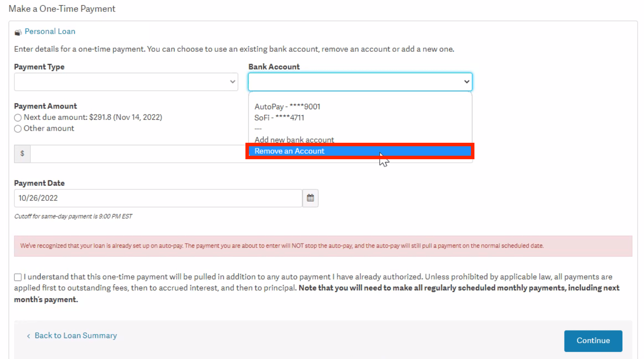Click the back chevron near Loan Summary

click(28, 336)
